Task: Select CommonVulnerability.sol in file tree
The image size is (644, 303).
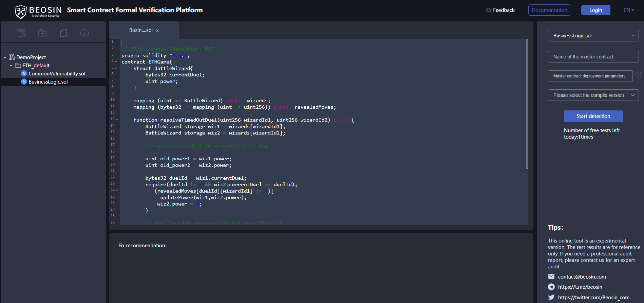Action: pyautogui.click(x=57, y=74)
